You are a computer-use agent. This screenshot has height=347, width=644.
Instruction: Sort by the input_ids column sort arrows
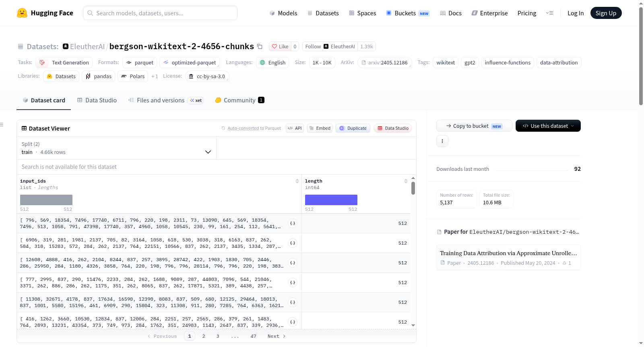pyautogui.click(x=297, y=181)
